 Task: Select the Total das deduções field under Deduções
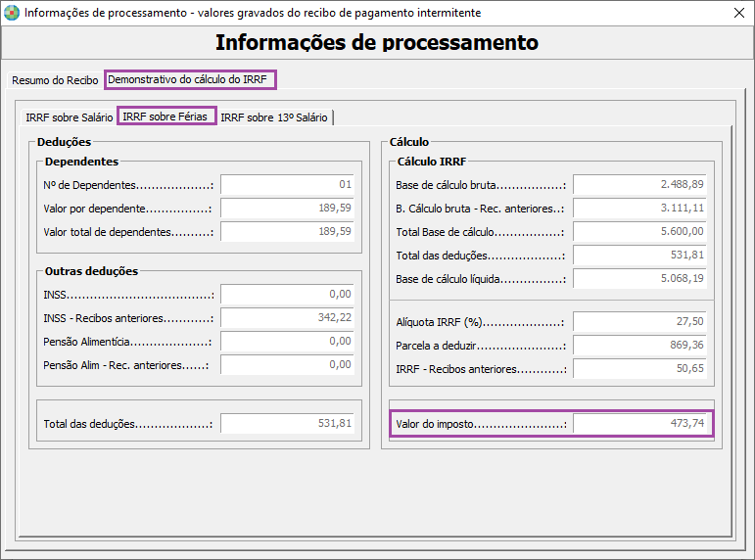(x=288, y=424)
